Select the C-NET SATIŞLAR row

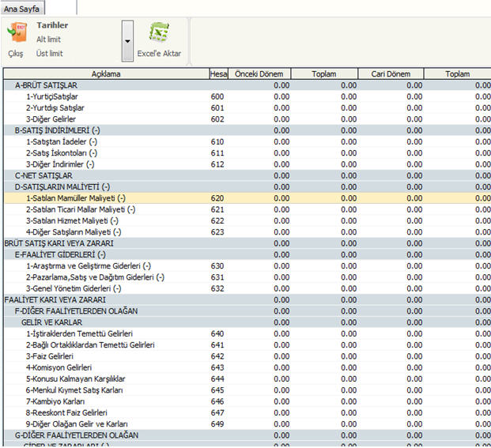43,175
